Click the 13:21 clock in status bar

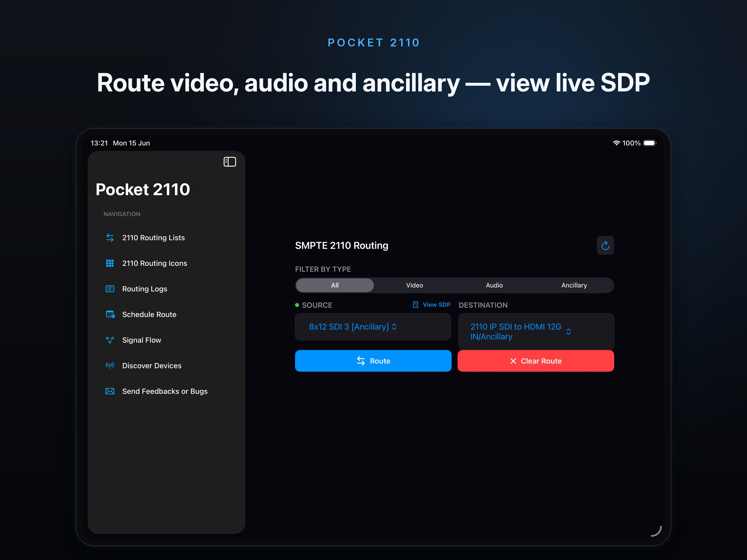[x=99, y=143]
